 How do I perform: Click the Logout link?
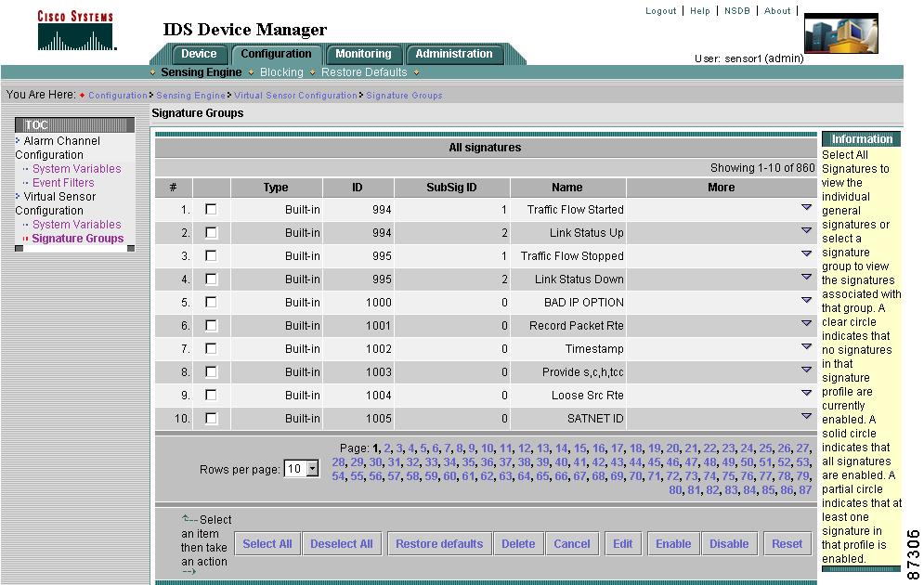pyautogui.click(x=660, y=11)
